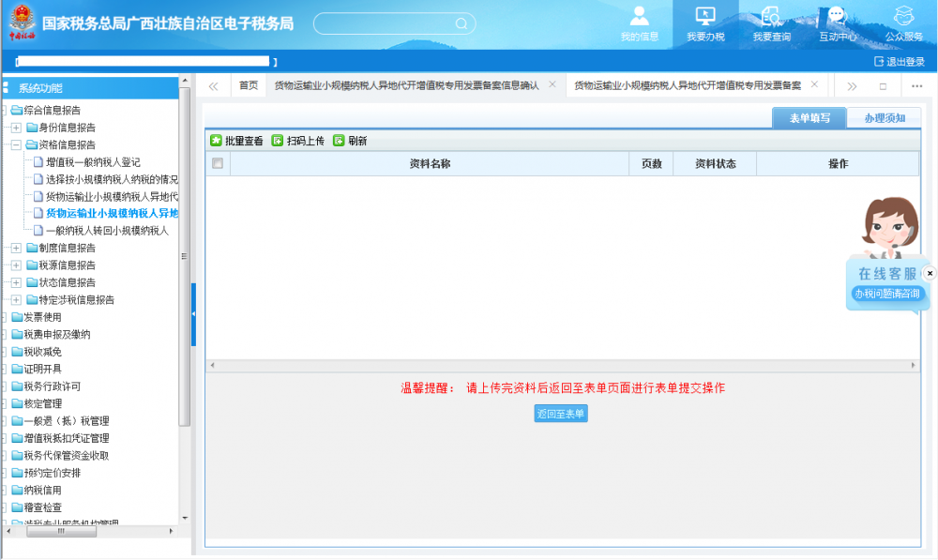Click the 互动中心 chat icon

pos(837,17)
